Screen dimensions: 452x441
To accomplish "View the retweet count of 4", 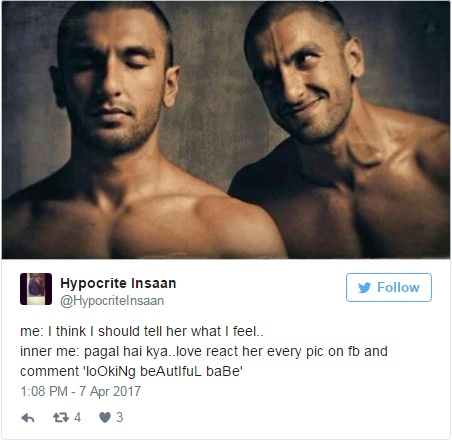I will (x=77, y=417).
